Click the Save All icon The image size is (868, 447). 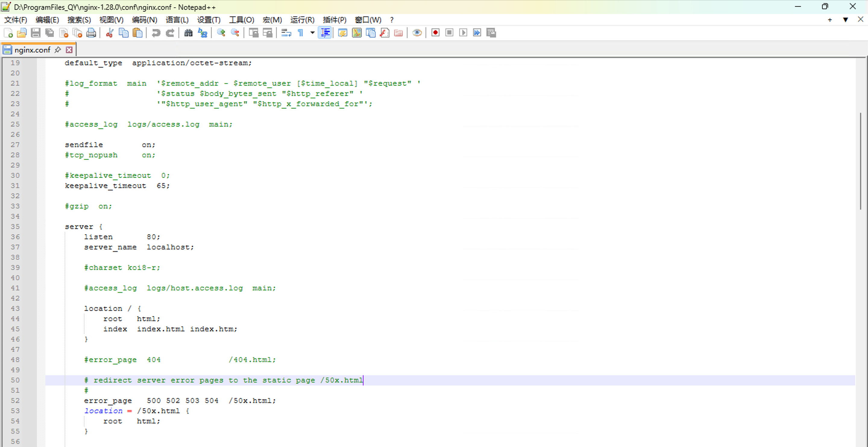[x=49, y=33]
